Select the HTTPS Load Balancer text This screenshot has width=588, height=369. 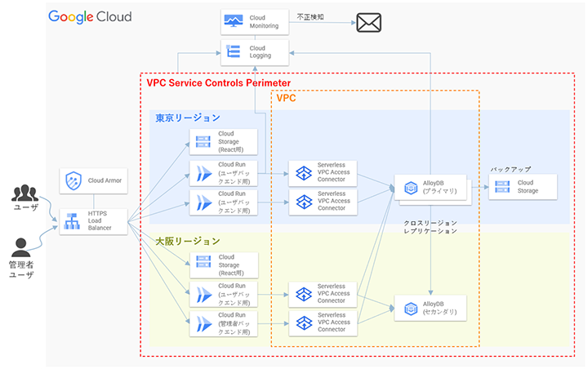point(100,220)
